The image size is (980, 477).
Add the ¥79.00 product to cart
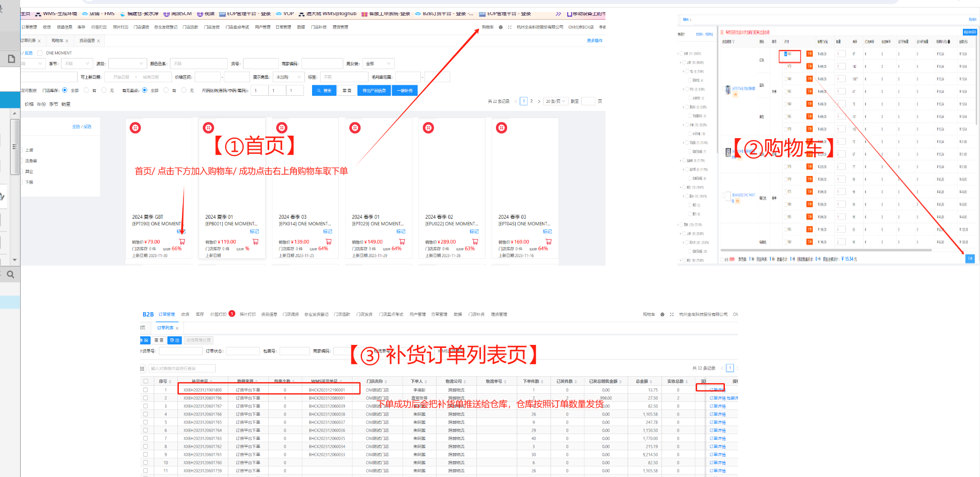pos(182,242)
